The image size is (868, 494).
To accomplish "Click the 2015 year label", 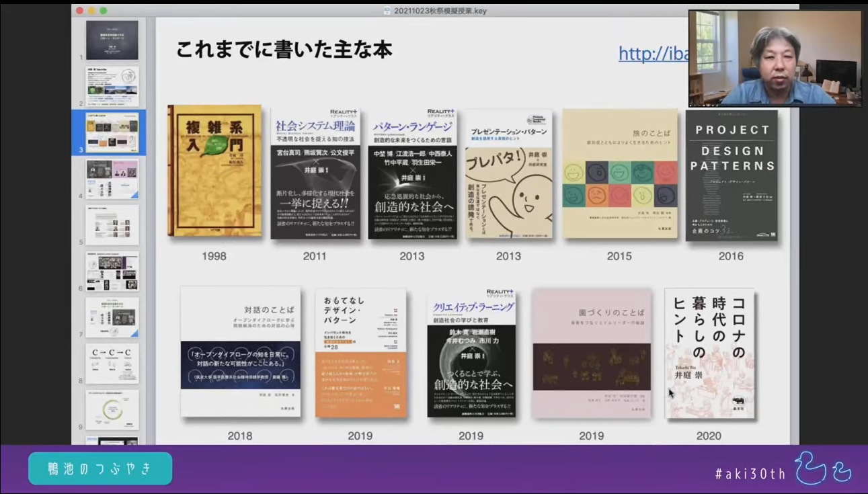I will coord(619,256).
